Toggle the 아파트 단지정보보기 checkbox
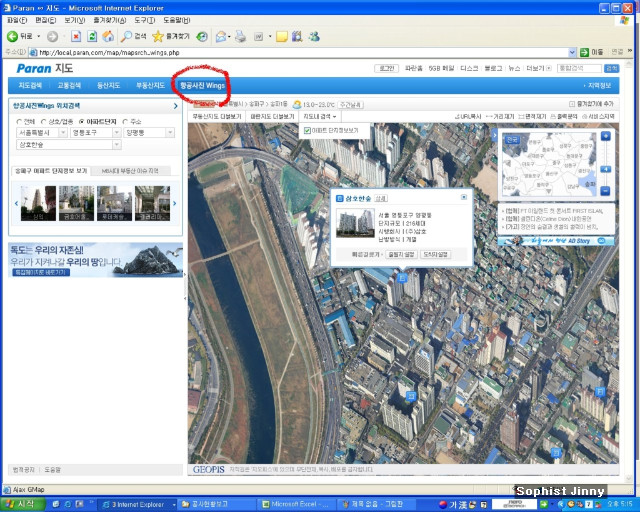 (307, 131)
